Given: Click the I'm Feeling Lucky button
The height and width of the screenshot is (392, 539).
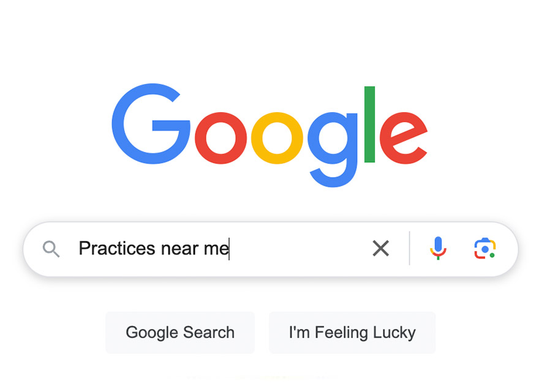Looking at the screenshot, I should coord(352,333).
